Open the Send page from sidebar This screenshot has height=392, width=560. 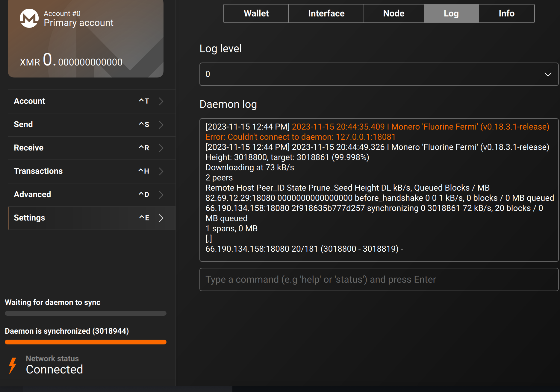(23, 124)
